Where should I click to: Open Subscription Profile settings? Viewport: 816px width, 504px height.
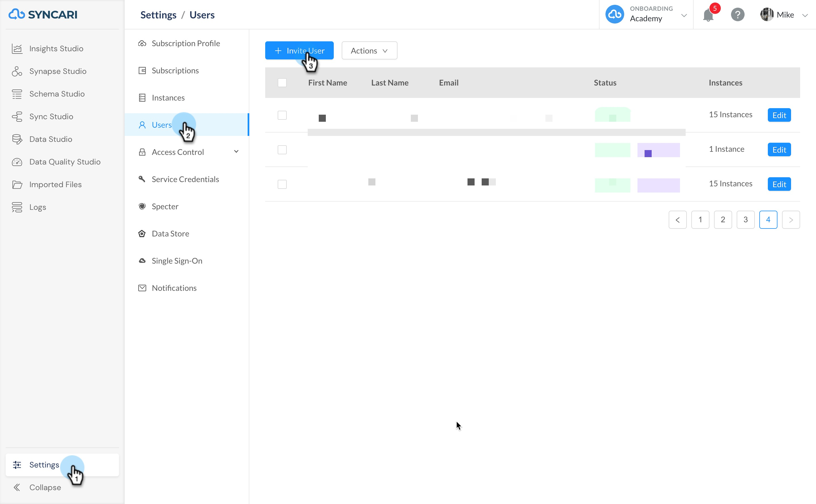187,44
